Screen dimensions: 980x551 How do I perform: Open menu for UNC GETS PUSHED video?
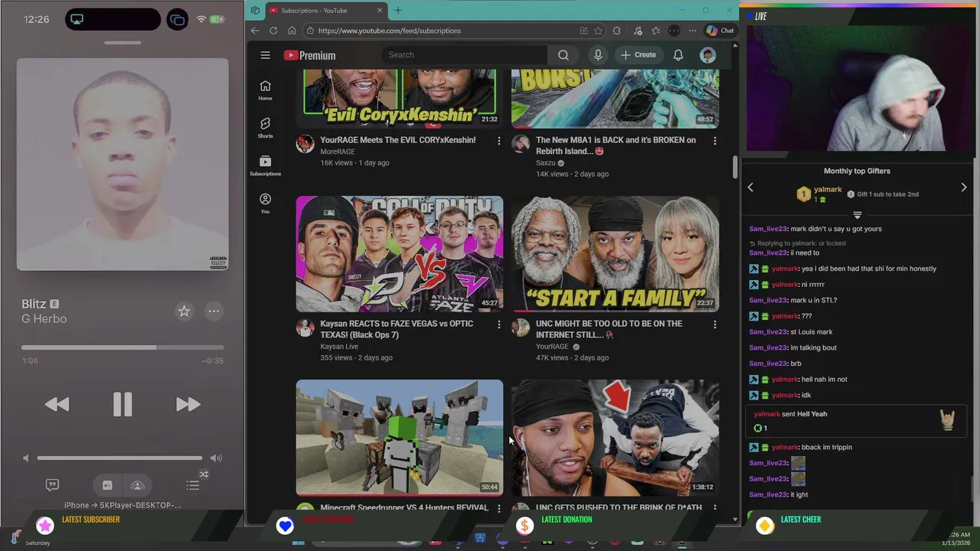tap(714, 508)
